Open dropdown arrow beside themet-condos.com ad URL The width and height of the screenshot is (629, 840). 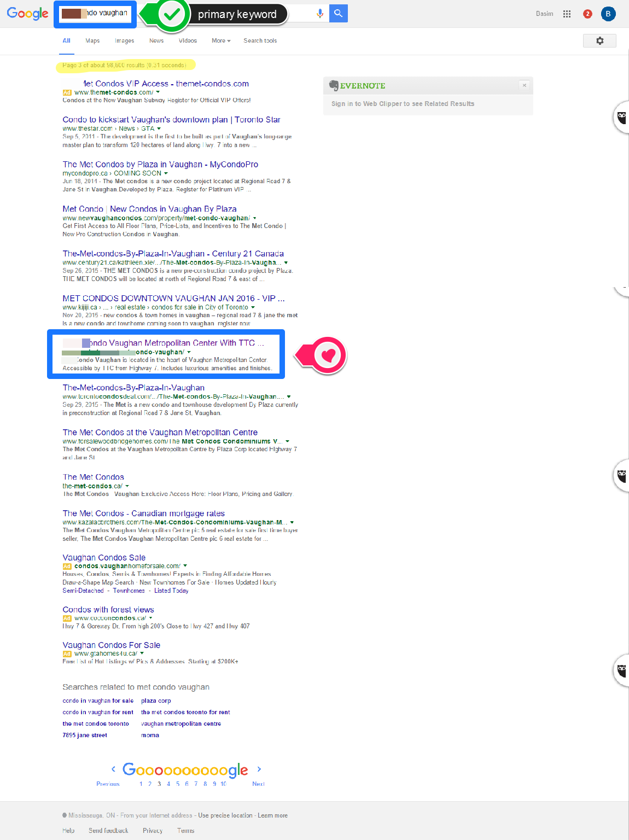pos(158,92)
